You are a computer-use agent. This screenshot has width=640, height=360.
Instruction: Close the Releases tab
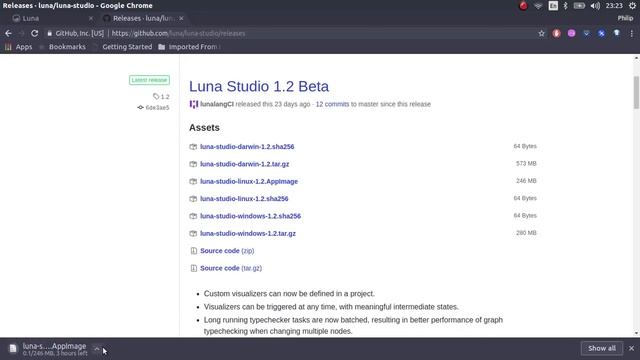181,18
